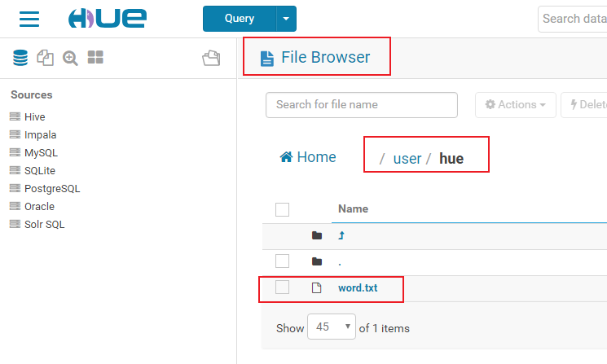Viewport: 607px width, 364px height.
Task: Open the Show 45 items dropdown
Action: 332,327
